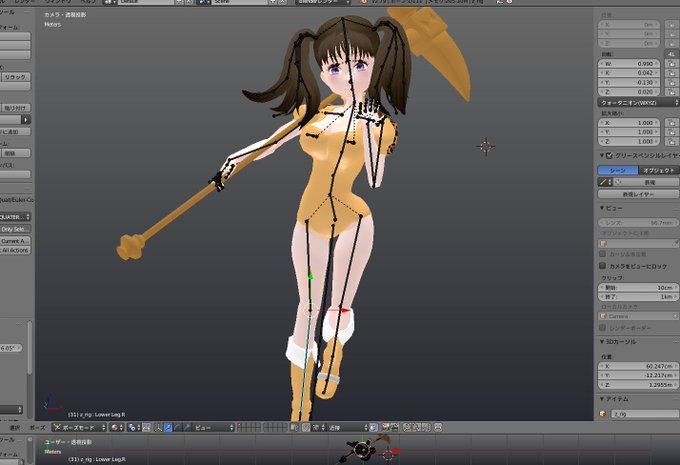Click the scale X 1.000 field
The height and width of the screenshot is (465, 680).
[629, 123]
